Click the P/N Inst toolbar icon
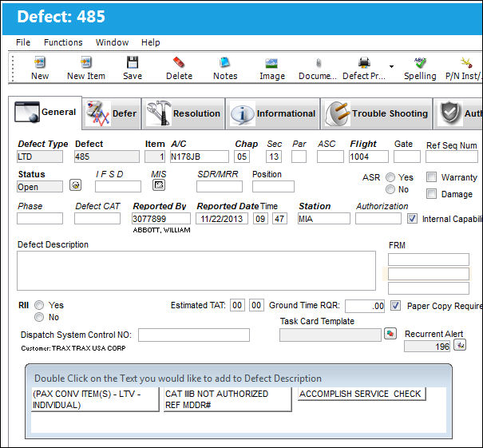483x448 pixels. (466, 62)
